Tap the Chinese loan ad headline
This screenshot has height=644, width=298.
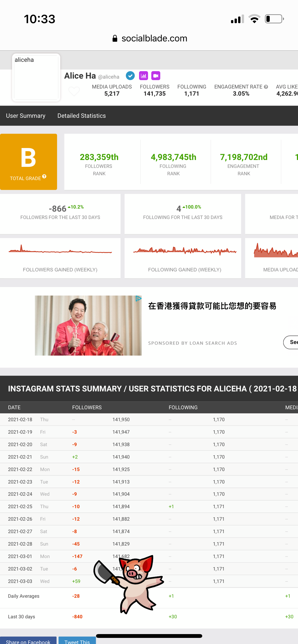212,306
